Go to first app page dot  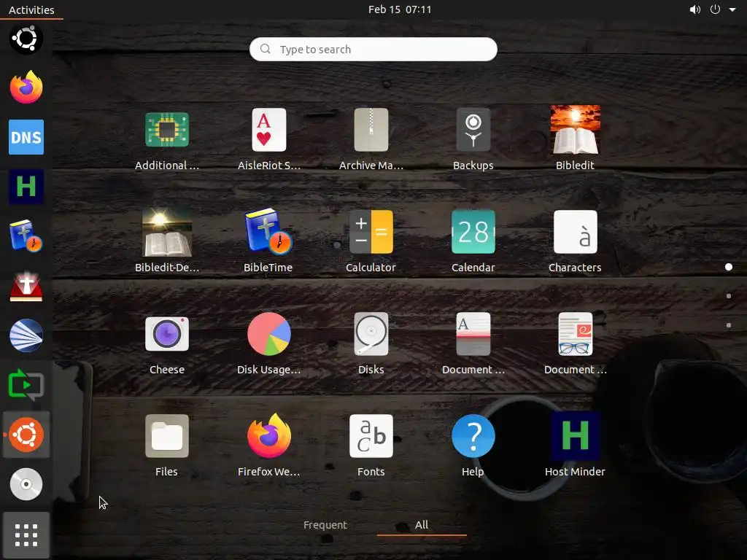(729, 267)
